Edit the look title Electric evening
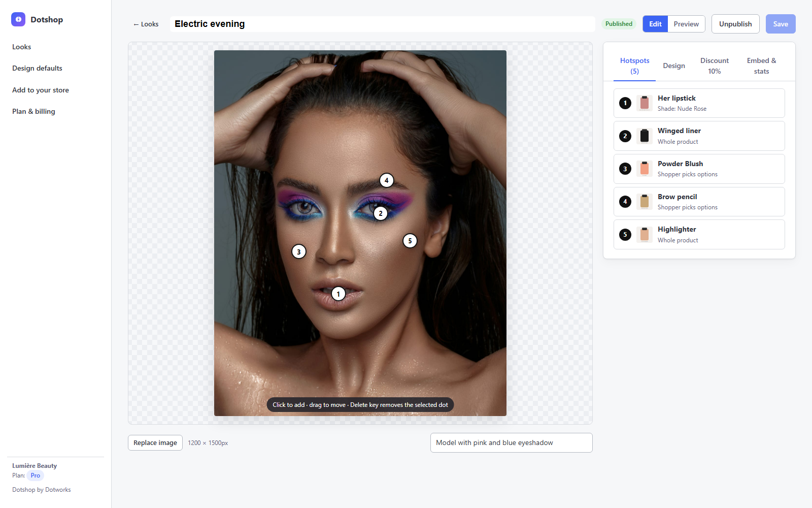The height and width of the screenshot is (508, 812). [382, 24]
